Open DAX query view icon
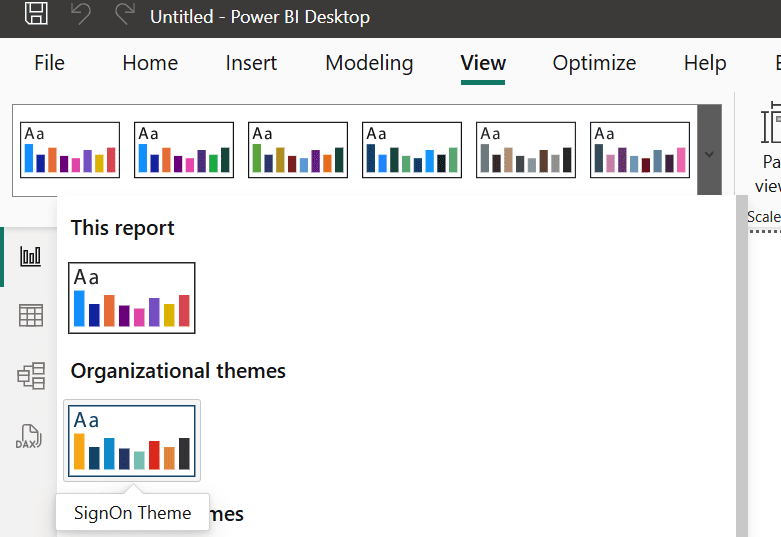 coord(29,436)
